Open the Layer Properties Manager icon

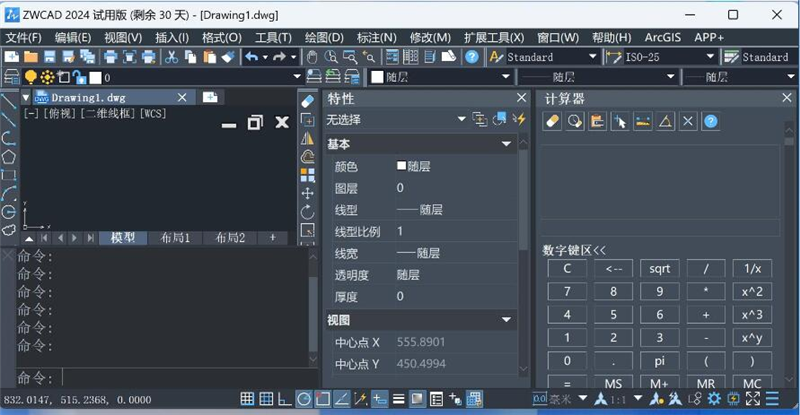pyautogui.click(x=11, y=77)
